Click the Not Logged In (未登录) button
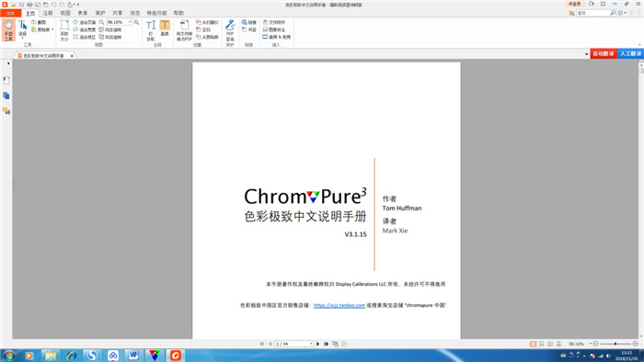 [575, 4]
